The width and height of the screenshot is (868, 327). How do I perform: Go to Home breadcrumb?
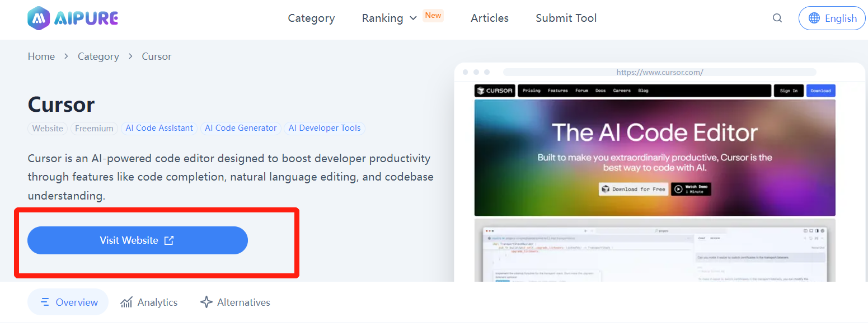[41, 56]
